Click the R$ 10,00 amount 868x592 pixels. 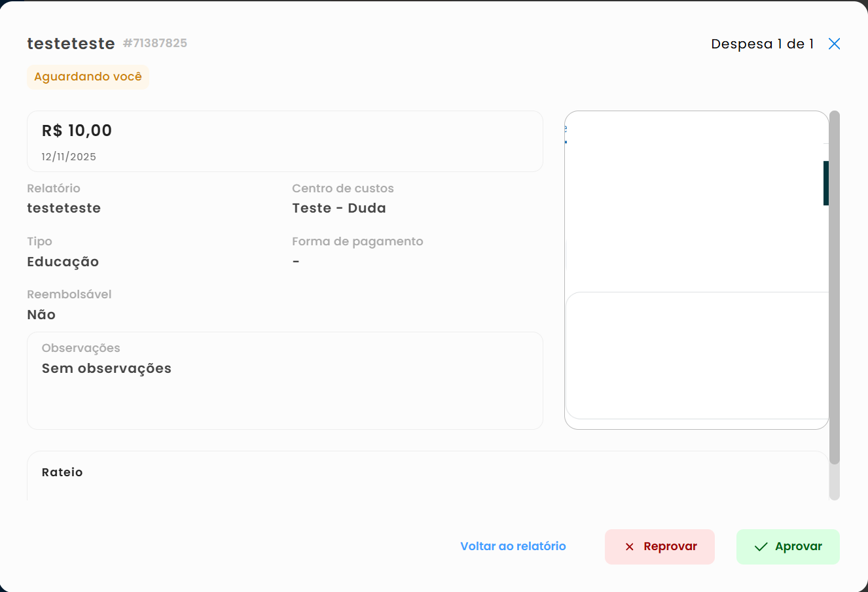coord(77,131)
